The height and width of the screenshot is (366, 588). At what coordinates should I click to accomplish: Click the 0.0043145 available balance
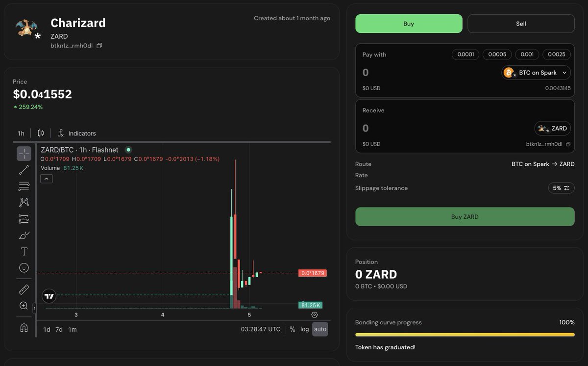558,88
